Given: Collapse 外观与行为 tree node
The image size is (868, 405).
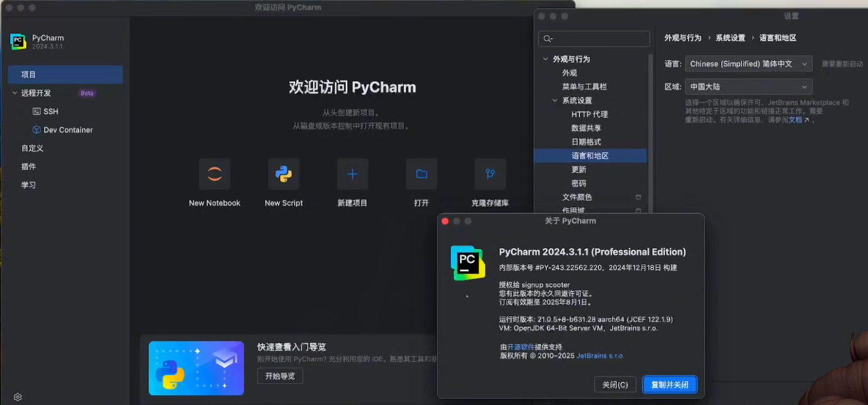Looking at the screenshot, I should (546, 59).
